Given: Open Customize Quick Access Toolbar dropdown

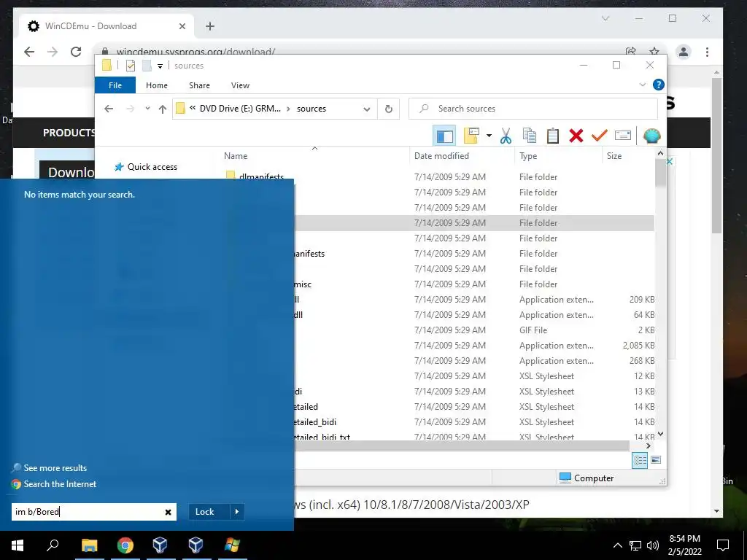Looking at the screenshot, I should click(x=160, y=66).
